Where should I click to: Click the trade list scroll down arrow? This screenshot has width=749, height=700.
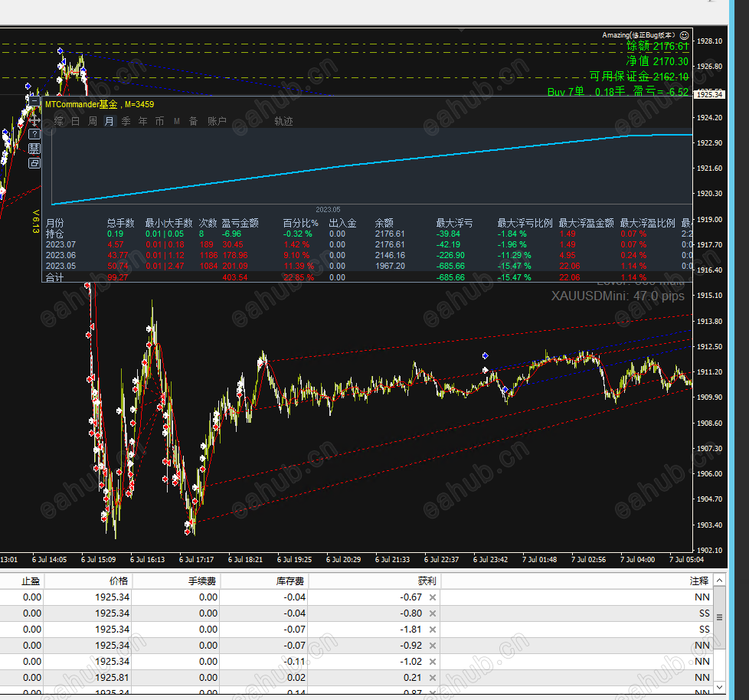(719, 687)
